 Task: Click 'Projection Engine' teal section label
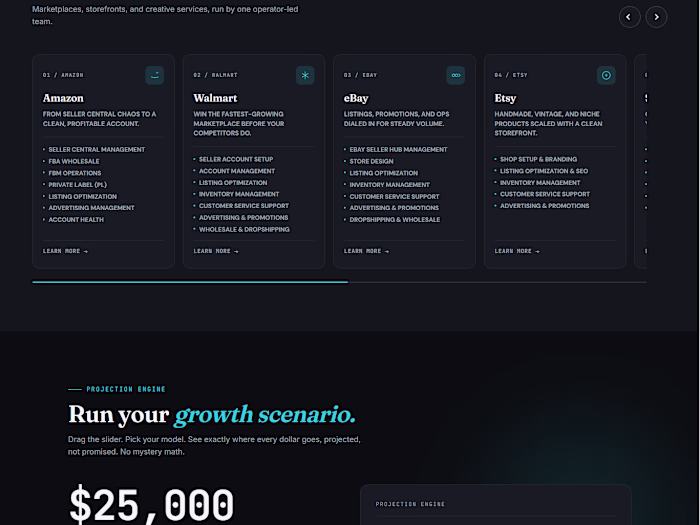126,389
